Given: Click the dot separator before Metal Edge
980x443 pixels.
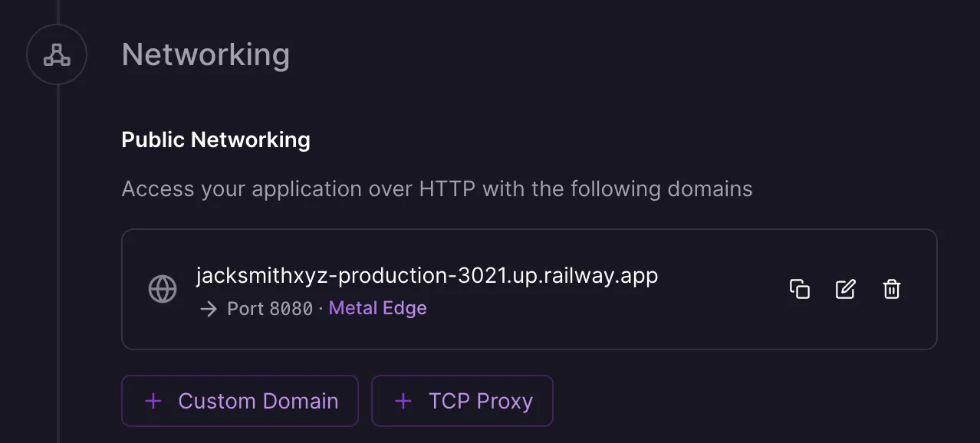Looking at the screenshot, I should tap(321, 309).
